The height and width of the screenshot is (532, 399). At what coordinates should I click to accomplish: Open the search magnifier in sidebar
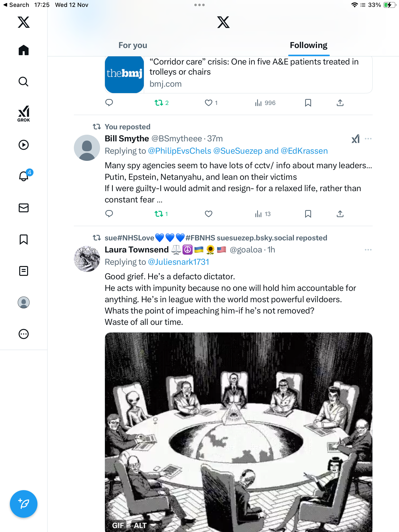24,82
